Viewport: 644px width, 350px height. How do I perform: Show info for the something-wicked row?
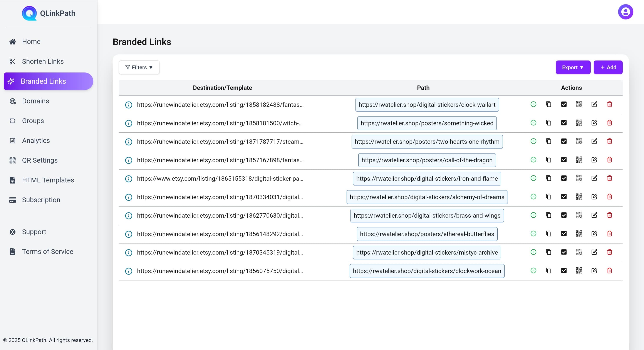point(129,123)
